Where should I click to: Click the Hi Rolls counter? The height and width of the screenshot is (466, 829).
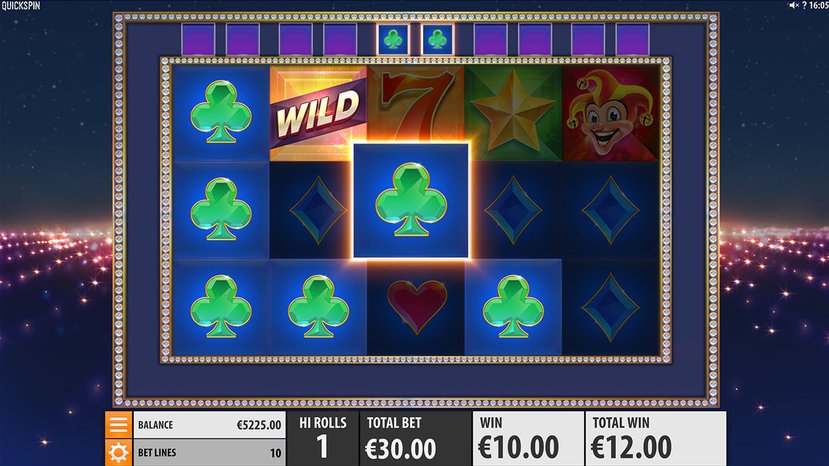pyautogui.click(x=323, y=438)
